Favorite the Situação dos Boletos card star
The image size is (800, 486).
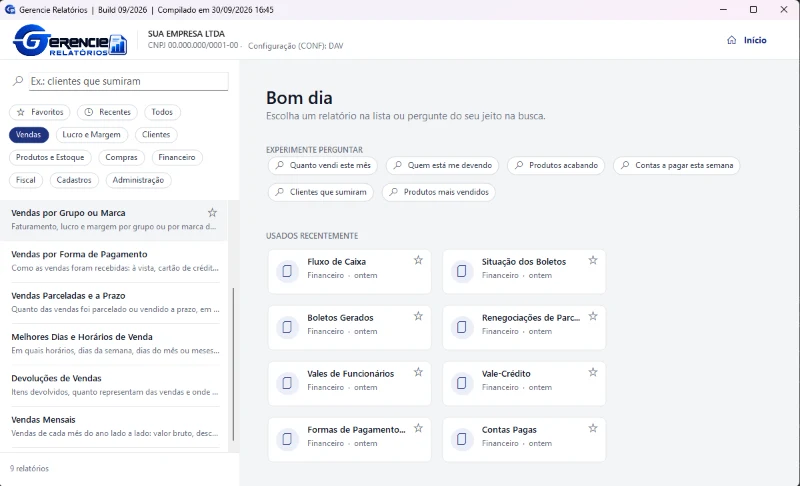(593, 260)
